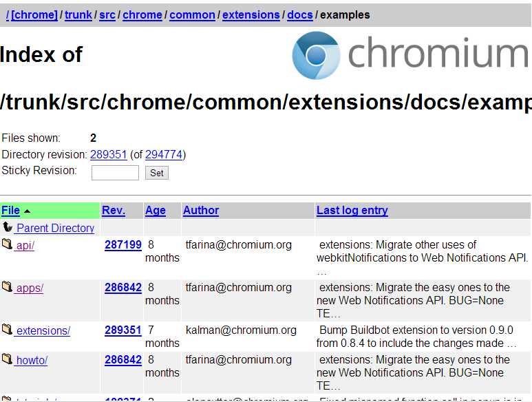Click the Set button

pyautogui.click(x=157, y=173)
